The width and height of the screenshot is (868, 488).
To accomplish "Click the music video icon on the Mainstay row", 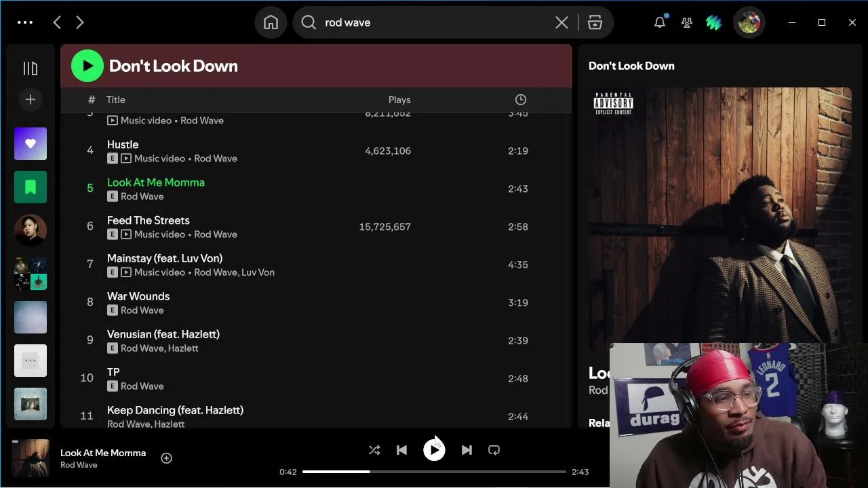I will [x=126, y=272].
